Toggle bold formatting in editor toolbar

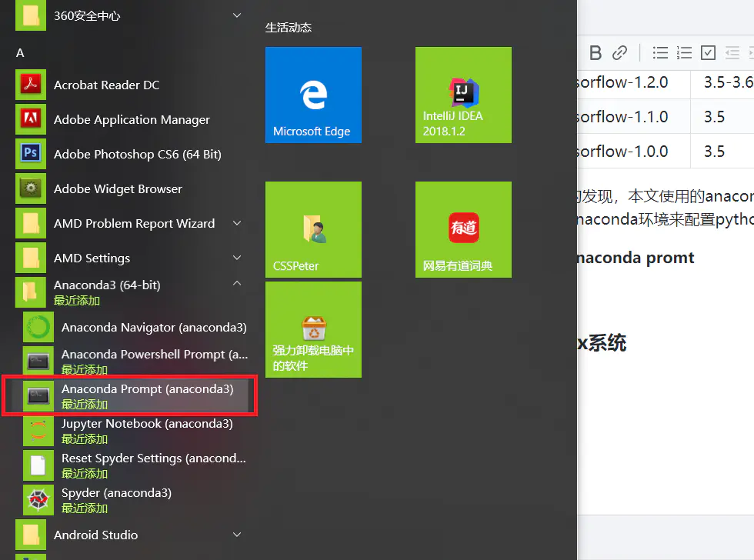coord(596,52)
